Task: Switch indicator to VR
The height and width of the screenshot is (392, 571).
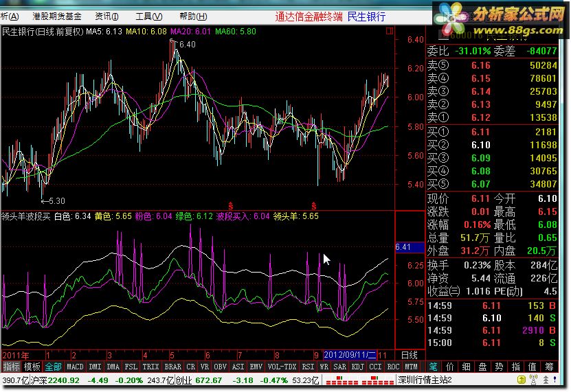Action: coord(205,367)
